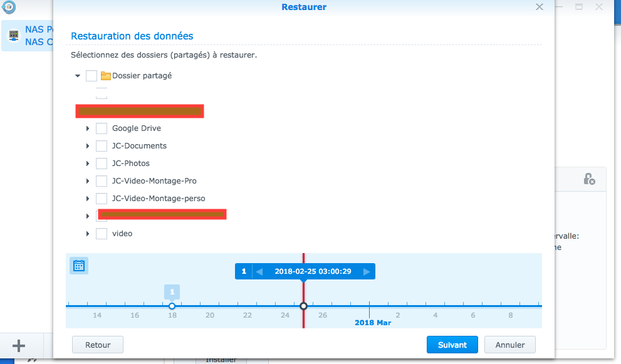Click the lock icon in background window
Screen dimensions: 621x364
point(589,179)
